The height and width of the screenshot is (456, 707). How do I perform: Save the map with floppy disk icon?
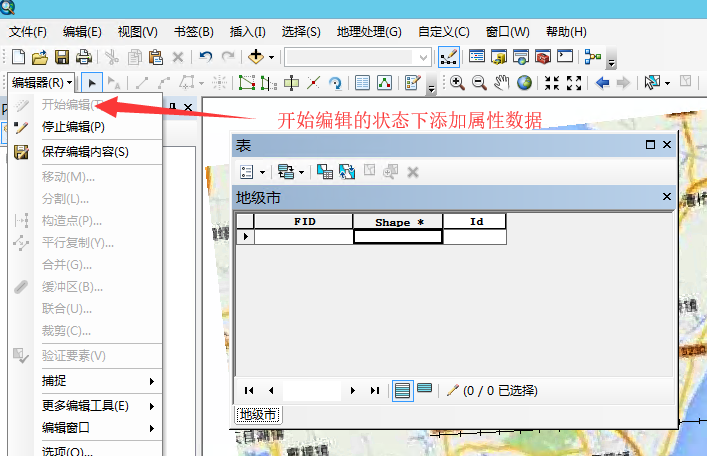(62, 57)
